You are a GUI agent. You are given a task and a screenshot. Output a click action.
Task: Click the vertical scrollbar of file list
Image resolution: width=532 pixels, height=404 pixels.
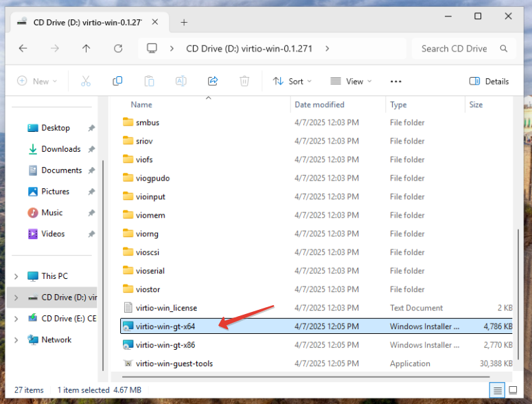[518, 294]
